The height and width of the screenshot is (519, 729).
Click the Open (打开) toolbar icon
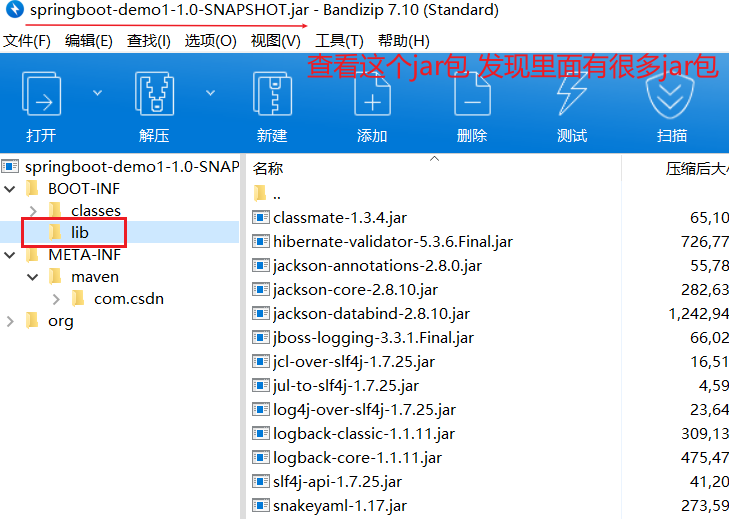41,93
